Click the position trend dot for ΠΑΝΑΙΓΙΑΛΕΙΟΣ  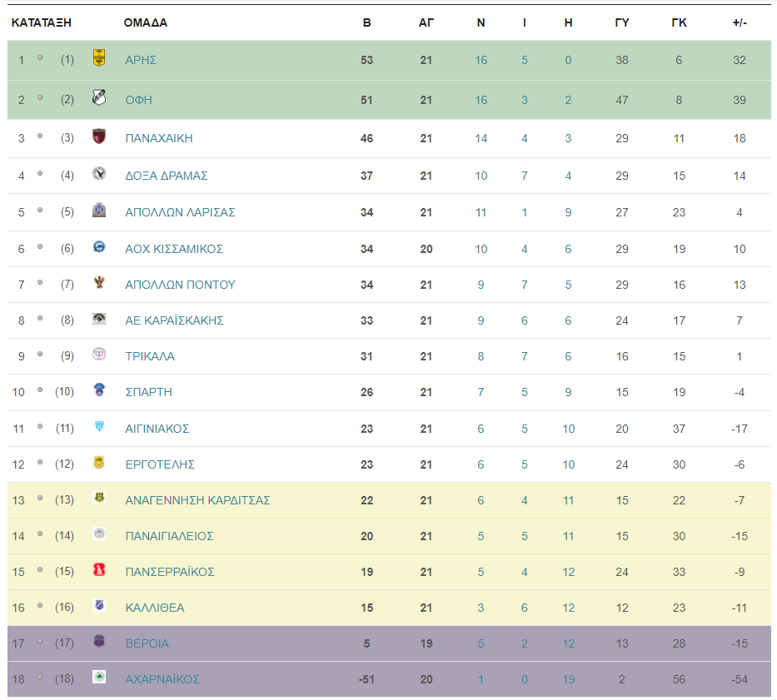pos(40,534)
